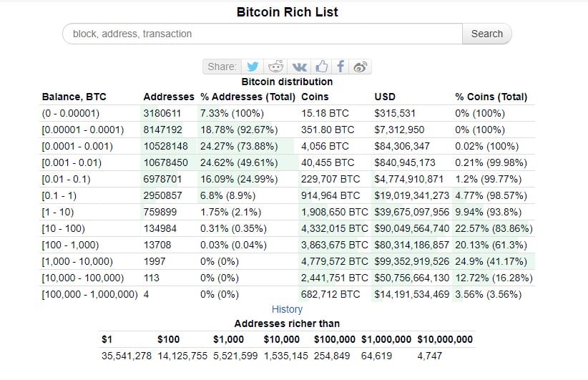Viewport: 588px width, 380px height.
Task: Share the page on Reddit
Action: pyautogui.click(x=275, y=67)
